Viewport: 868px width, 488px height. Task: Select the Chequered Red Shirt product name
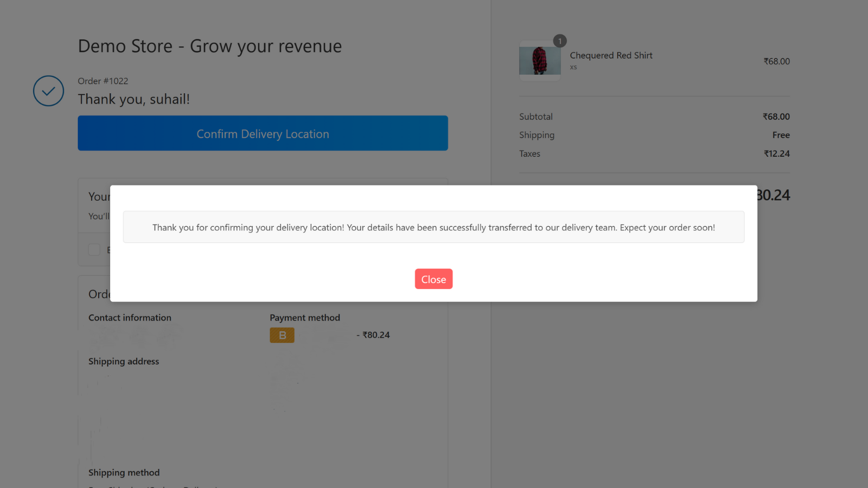(611, 55)
